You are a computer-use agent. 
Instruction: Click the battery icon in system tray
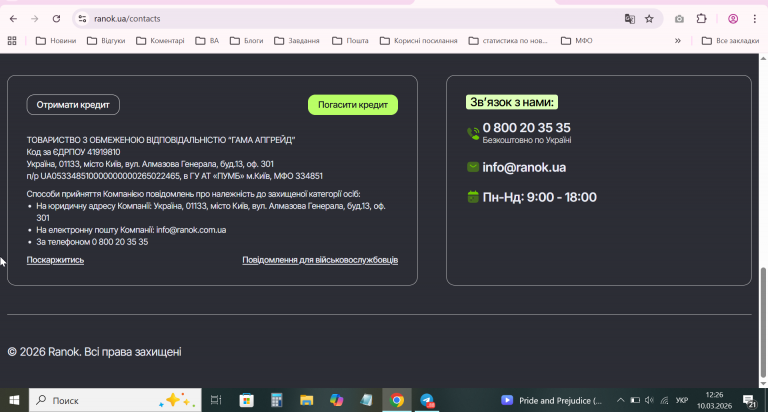(635, 400)
